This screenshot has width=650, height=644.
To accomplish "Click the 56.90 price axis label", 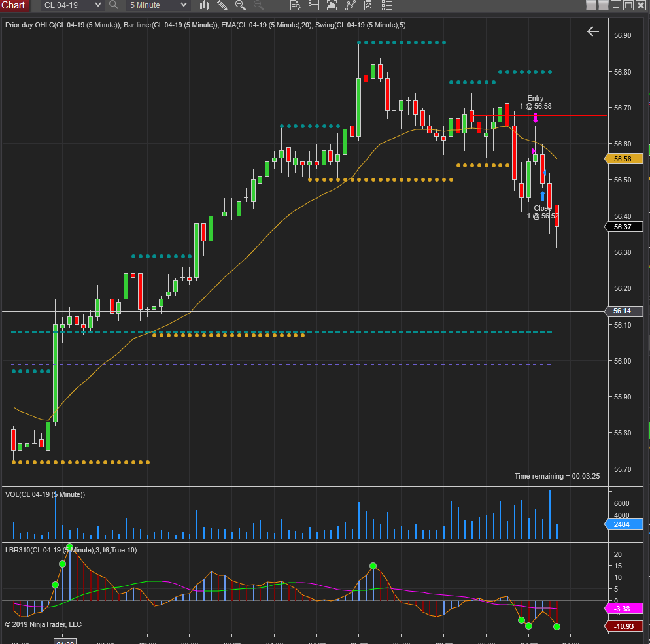I will pos(623,36).
